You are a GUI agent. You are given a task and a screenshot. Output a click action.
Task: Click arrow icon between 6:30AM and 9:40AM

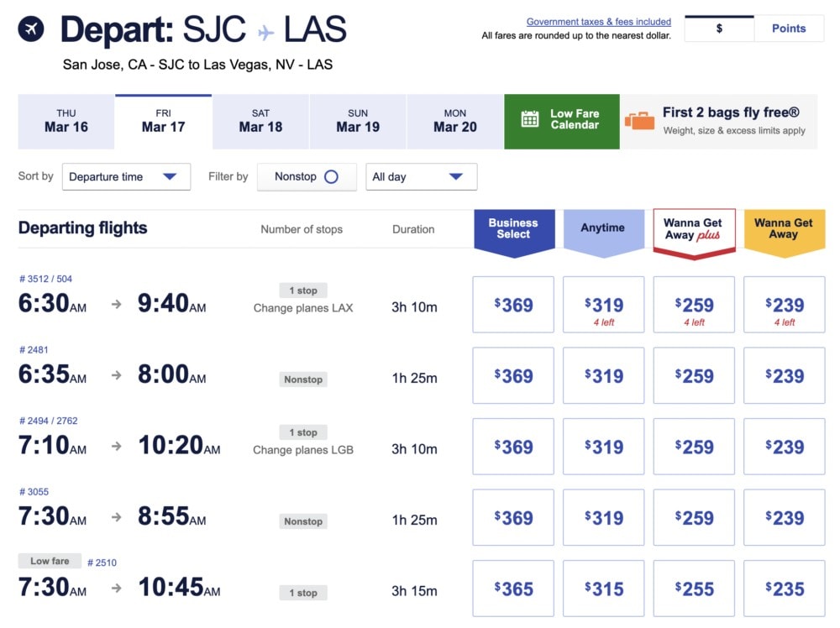[116, 304]
